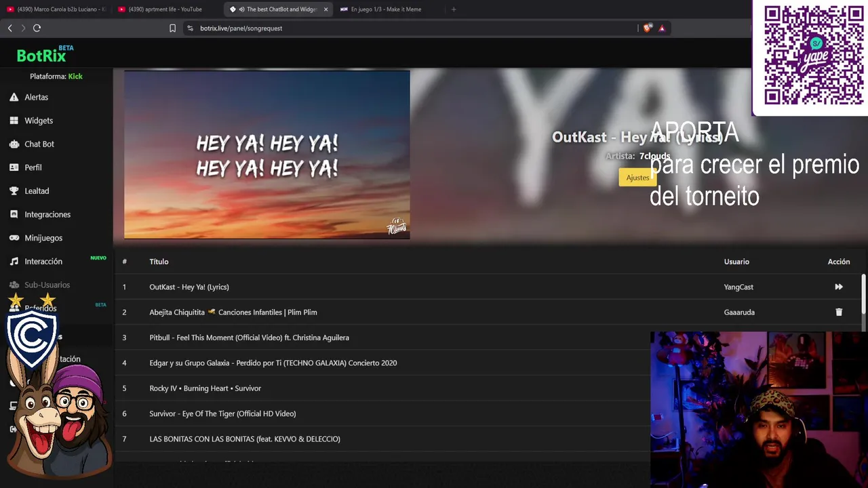The width and height of the screenshot is (868, 488).
Task: Delete the Abejita Chiquitita song request
Action: pos(839,312)
